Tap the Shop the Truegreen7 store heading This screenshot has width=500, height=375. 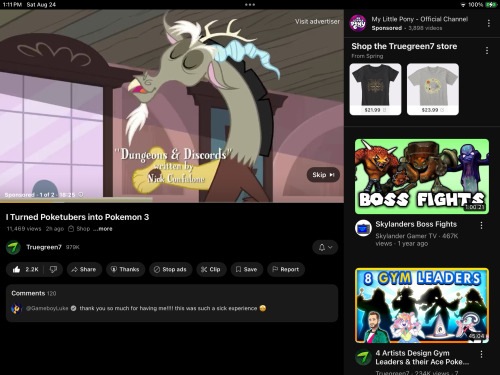coord(404,46)
